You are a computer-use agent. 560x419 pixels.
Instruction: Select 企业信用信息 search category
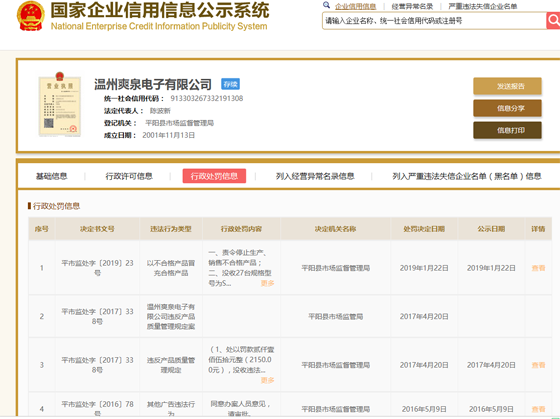(355, 6)
